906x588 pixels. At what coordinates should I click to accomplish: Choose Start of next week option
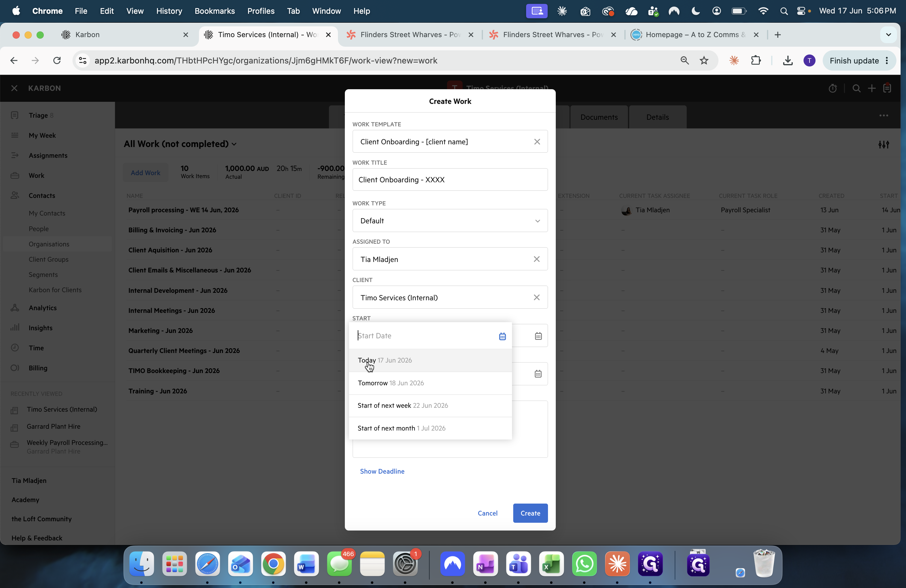[x=430, y=405]
